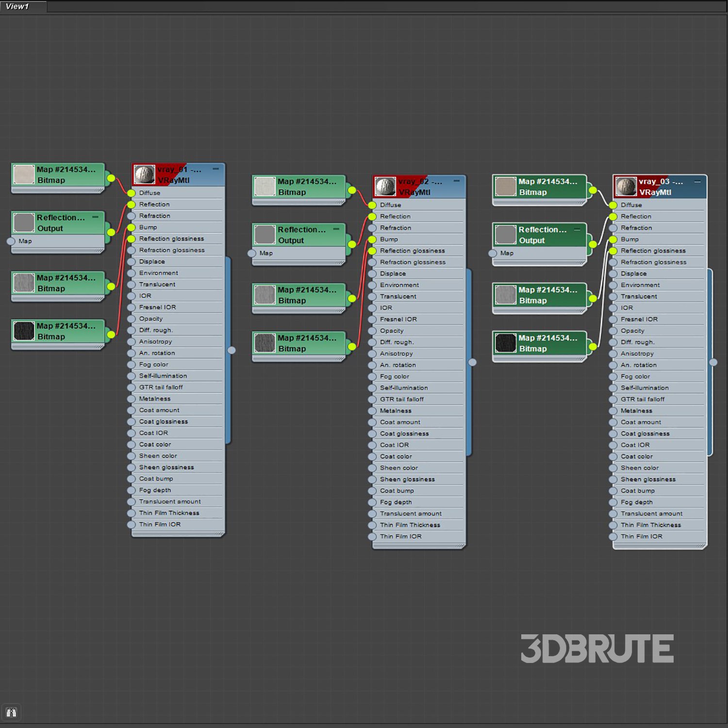
Task: Click the Opacity input socket on vray_02
Action: click(372, 331)
